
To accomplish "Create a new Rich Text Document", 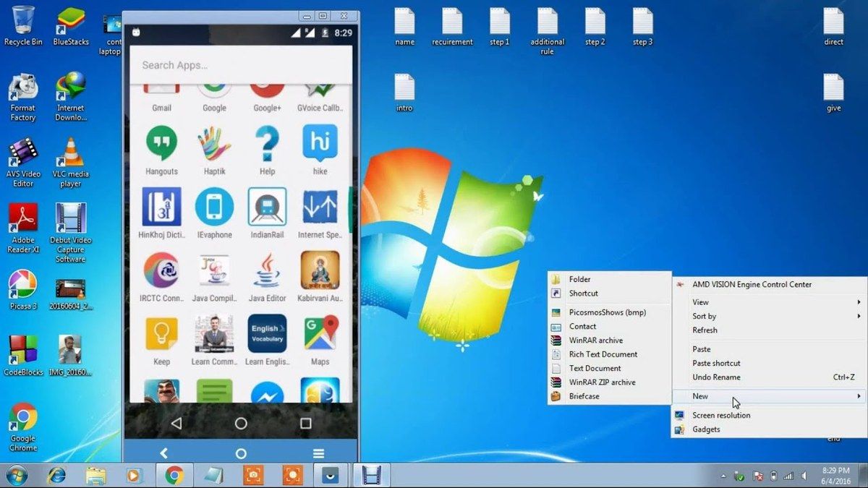I will pyautogui.click(x=609, y=354).
